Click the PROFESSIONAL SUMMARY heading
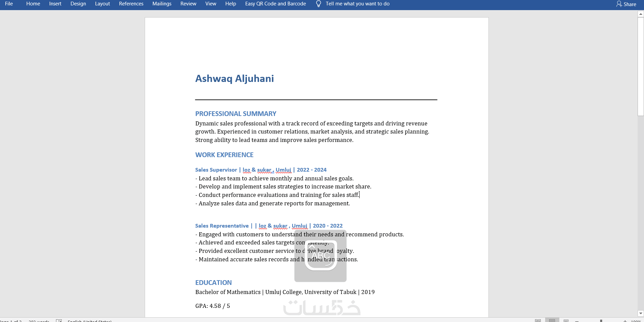The height and width of the screenshot is (322, 644). tap(236, 114)
